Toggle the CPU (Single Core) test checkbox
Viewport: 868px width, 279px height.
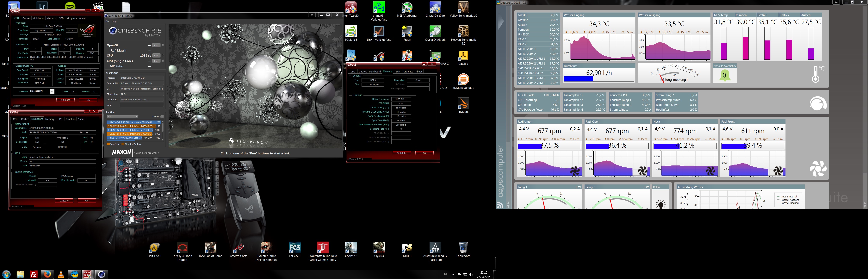(163, 61)
